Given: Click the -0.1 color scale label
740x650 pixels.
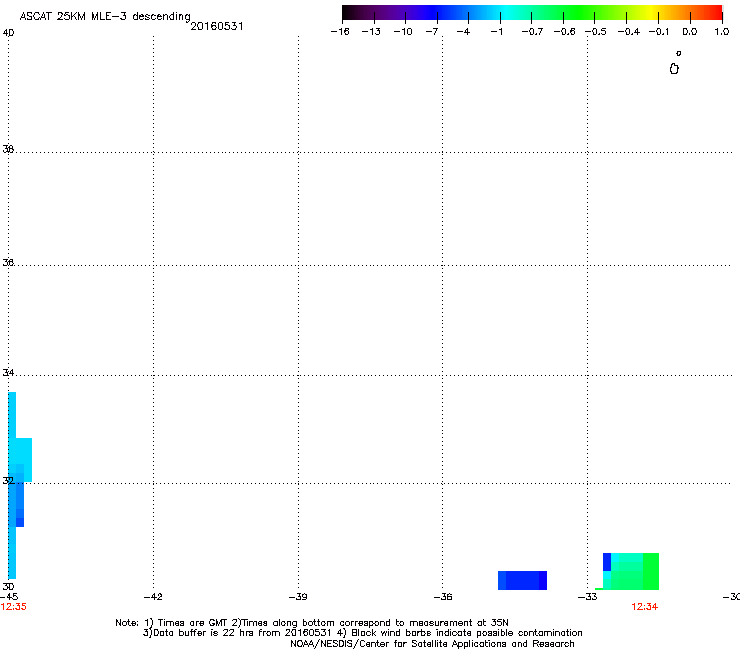Looking at the screenshot, I should (x=659, y=32).
